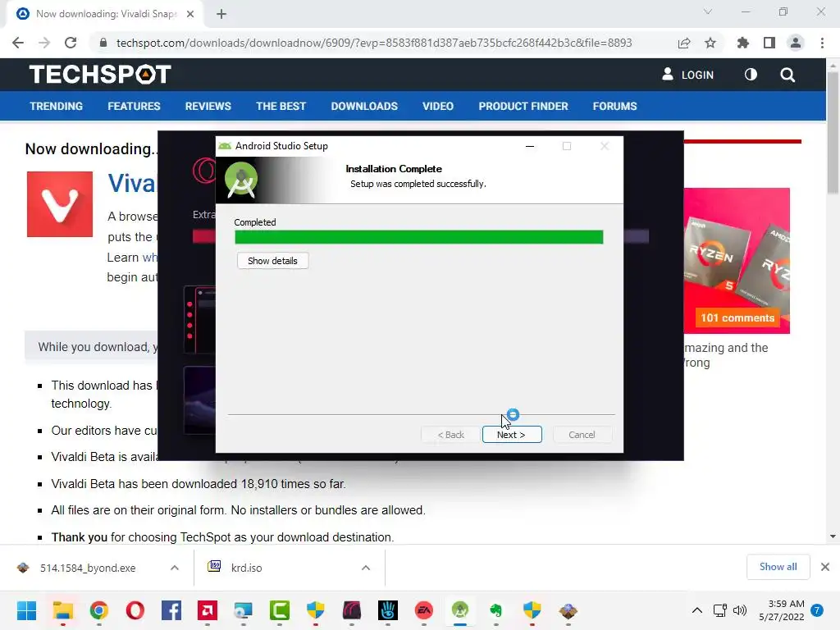Share this page icon in address bar
This screenshot has height=630, width=840.
click(x=684, y=43)
